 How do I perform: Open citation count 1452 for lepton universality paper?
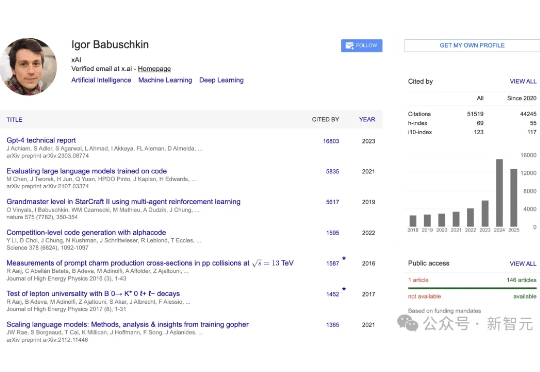point(333,294)
